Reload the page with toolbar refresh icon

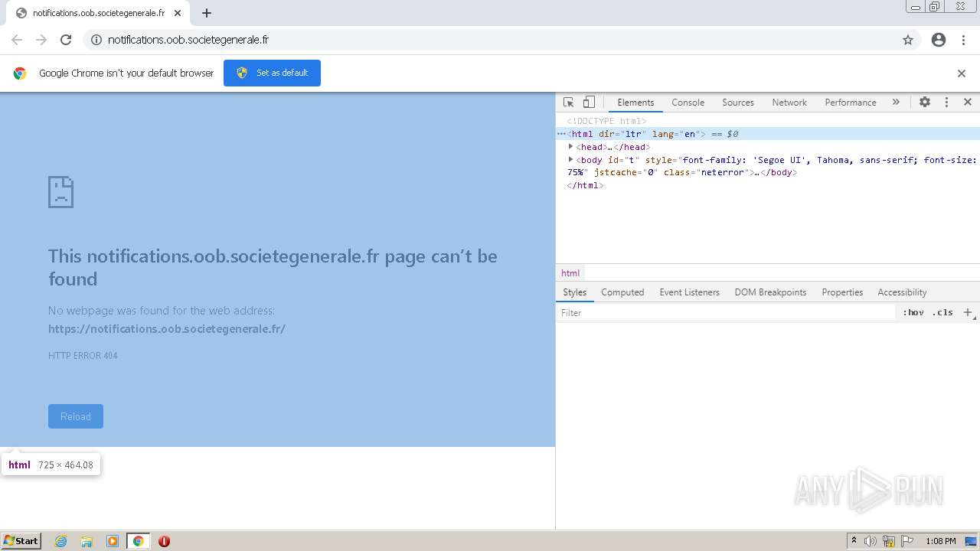click(66, 40)
